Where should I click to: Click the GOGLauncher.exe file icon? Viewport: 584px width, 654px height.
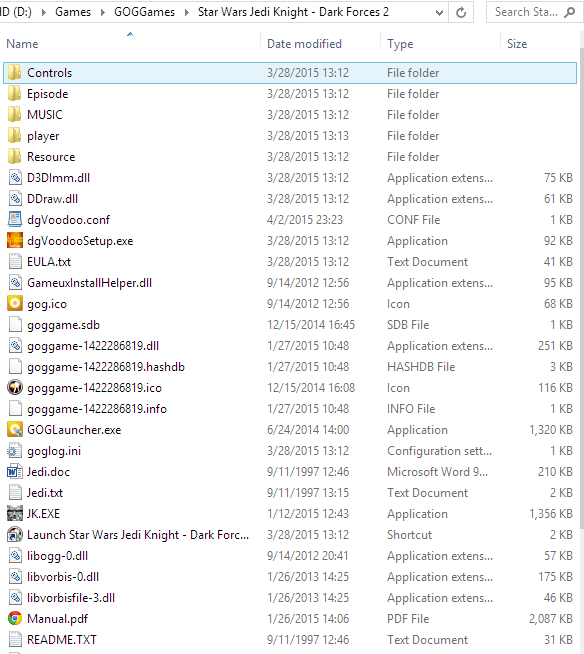click(x=15, y=430)
